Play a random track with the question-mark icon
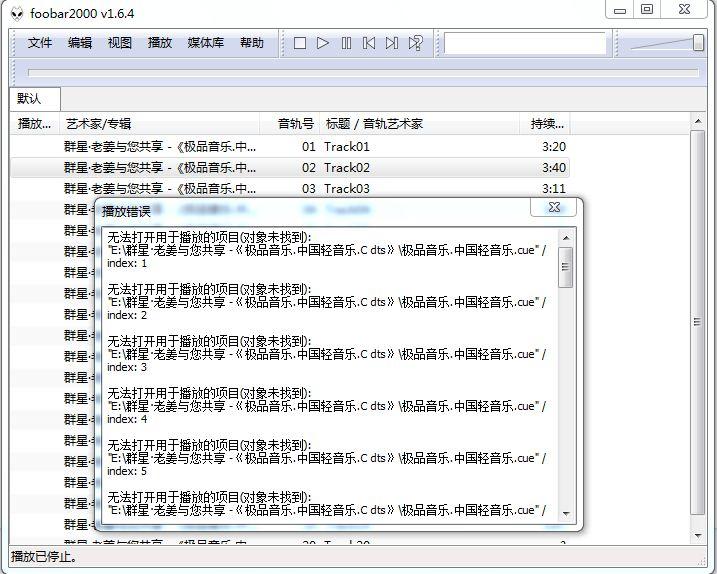Viewport: 717px width, 574px height. click(x=415, y=43)
